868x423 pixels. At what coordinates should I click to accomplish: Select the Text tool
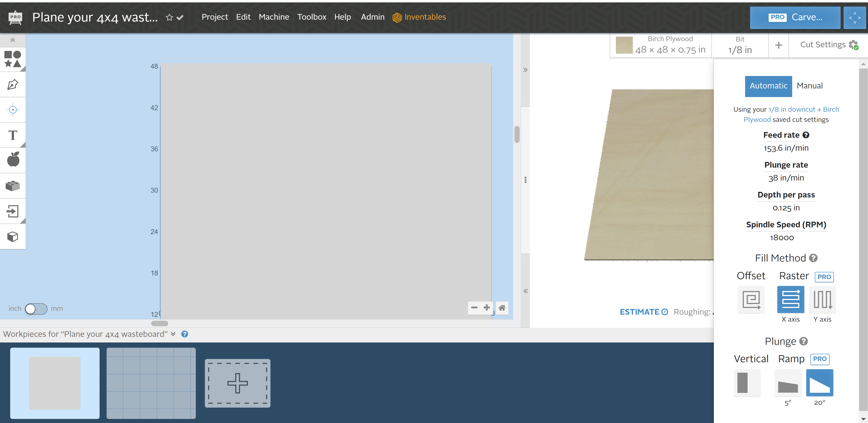[12, 135]
